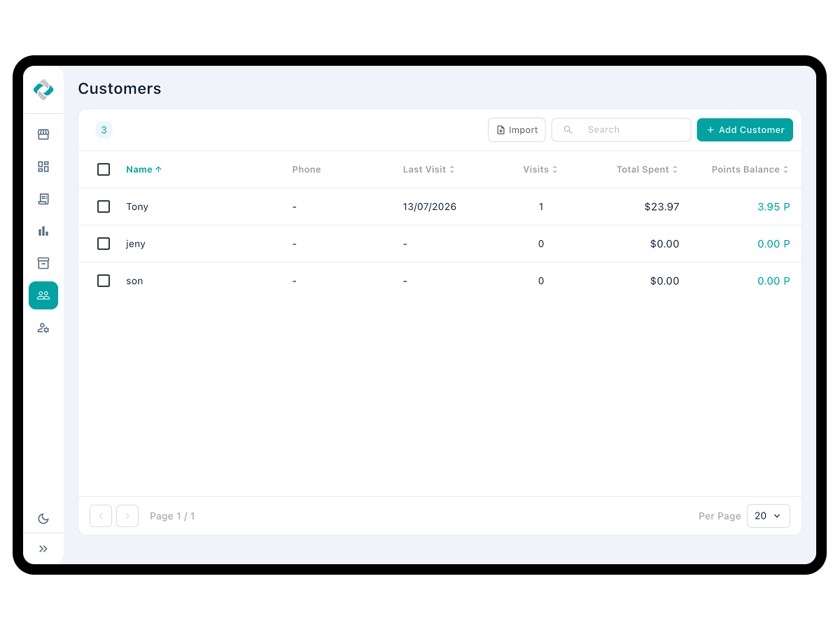This screenshot has height=630, width=840.
Task: Go to next page with right arrow
Action: (127, 516)
